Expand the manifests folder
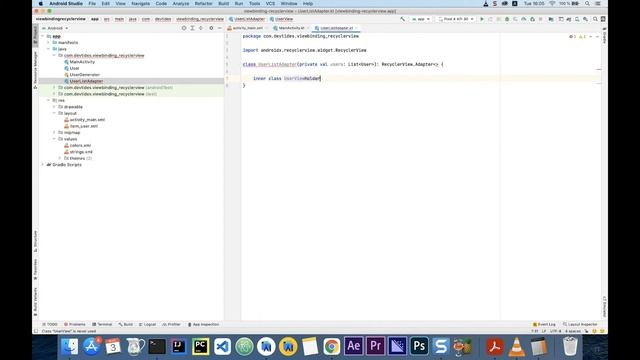The height and width of the screenshot is (360, 640). point(49,42)
